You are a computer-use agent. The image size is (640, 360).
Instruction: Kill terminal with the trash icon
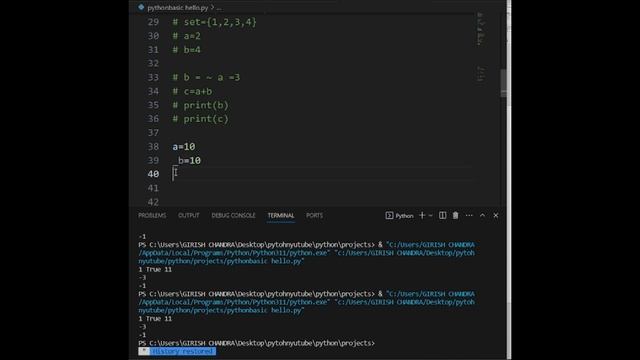click(456, 215)
